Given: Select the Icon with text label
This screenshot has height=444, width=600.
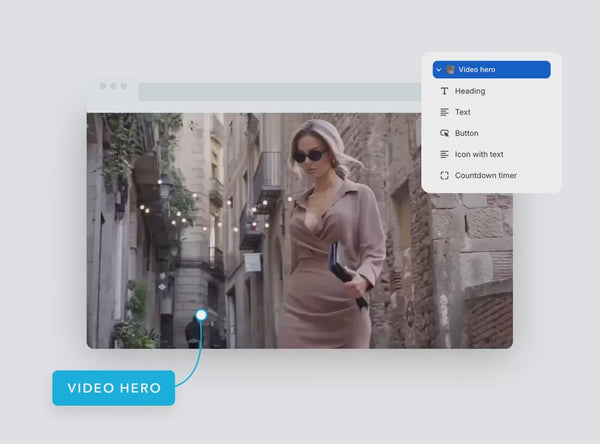Looking at the screenshot, I should pyautogui.click(x=479, y=154).
